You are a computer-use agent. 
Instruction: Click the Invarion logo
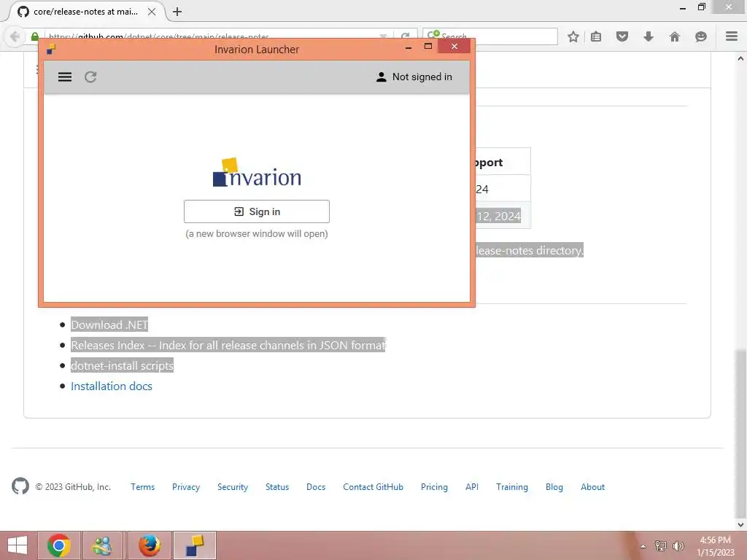257,172
